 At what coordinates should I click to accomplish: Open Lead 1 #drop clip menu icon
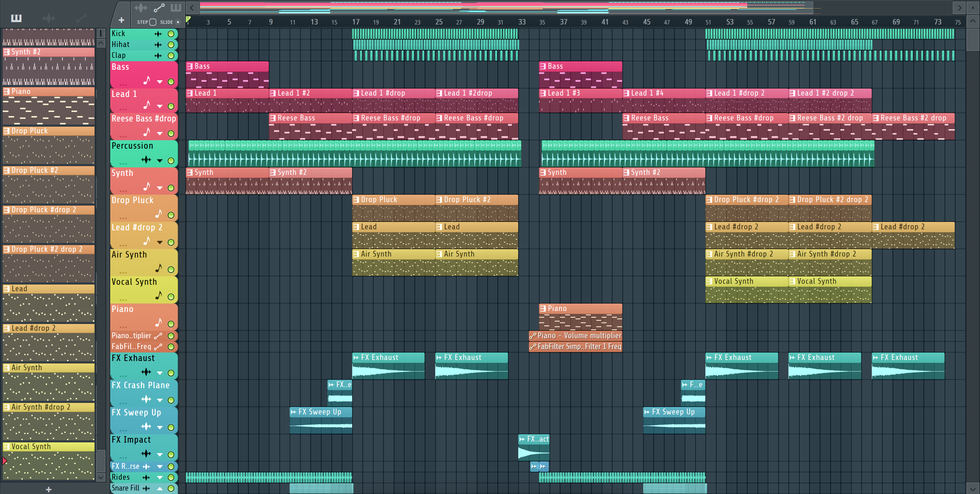click(356, 93)
